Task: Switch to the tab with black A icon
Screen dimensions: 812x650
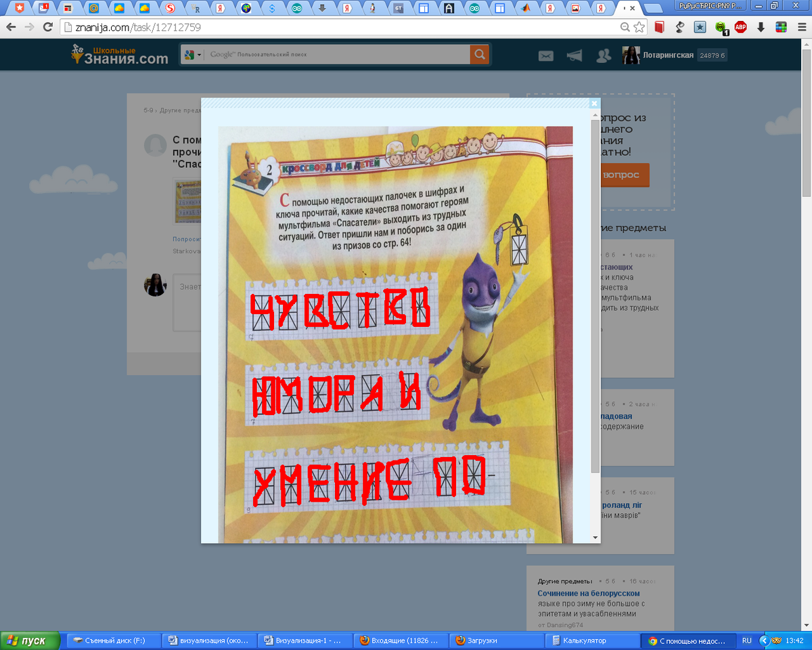Action: pyautogui.click(x=449, y=9)
